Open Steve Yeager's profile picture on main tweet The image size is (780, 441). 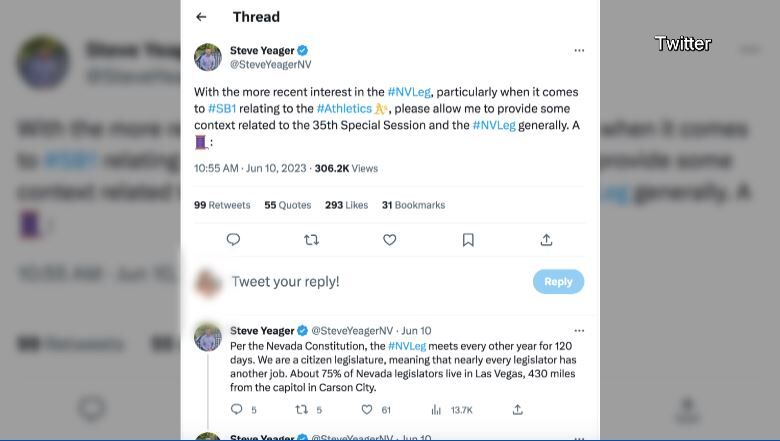(x=208, y=57)
